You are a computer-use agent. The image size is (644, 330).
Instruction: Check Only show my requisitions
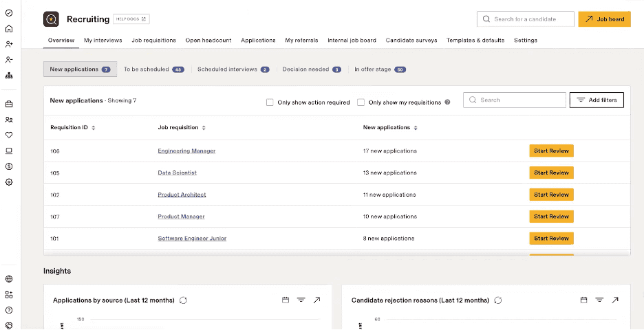(x=361, y=102)
